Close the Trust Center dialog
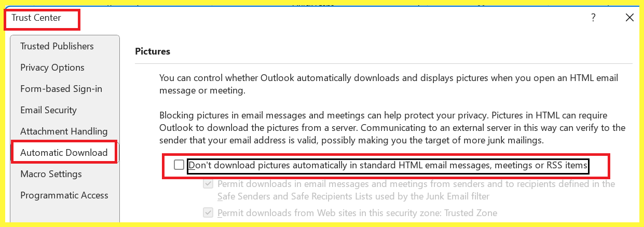This screenshot has height=227, width=644. (629, 18)
